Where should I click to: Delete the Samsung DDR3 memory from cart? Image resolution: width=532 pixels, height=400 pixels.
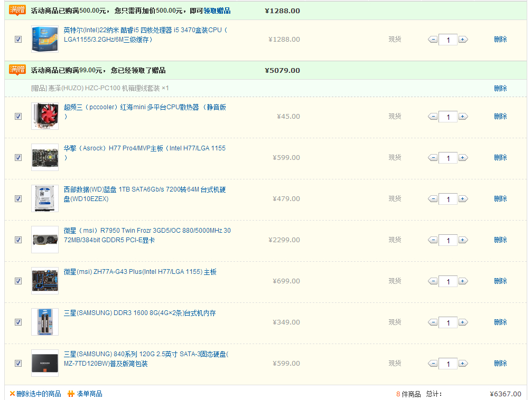pyautogui.click(x=500, y=322)
